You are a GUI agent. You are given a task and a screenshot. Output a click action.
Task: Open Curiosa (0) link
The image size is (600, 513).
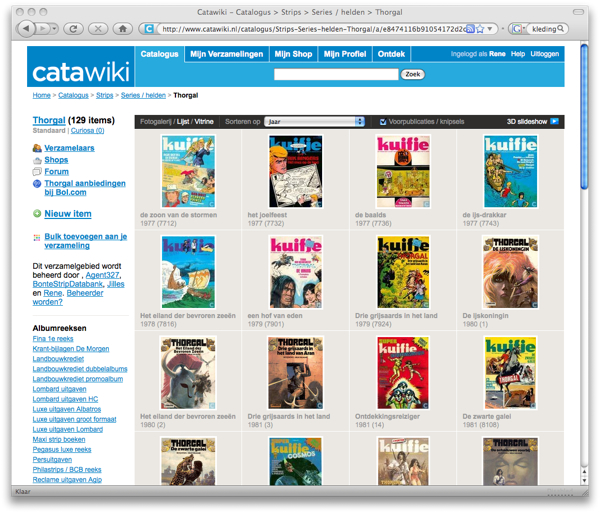tap(87, 131)
